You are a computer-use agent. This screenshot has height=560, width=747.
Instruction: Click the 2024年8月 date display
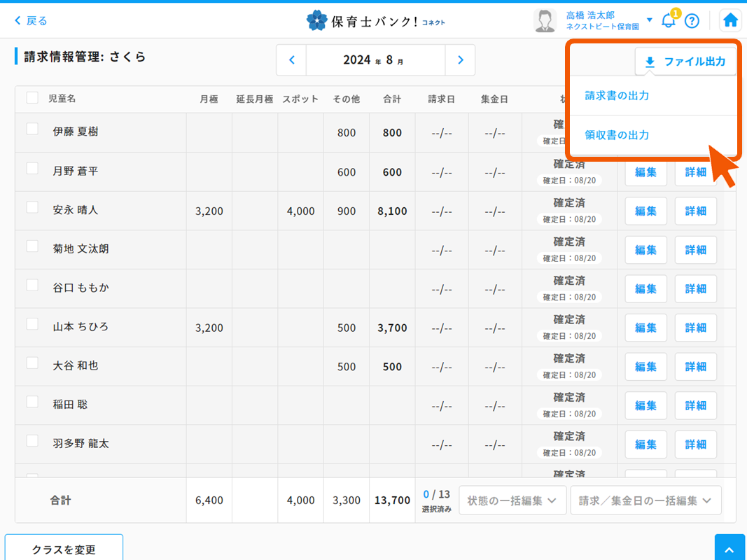[376, 60]
